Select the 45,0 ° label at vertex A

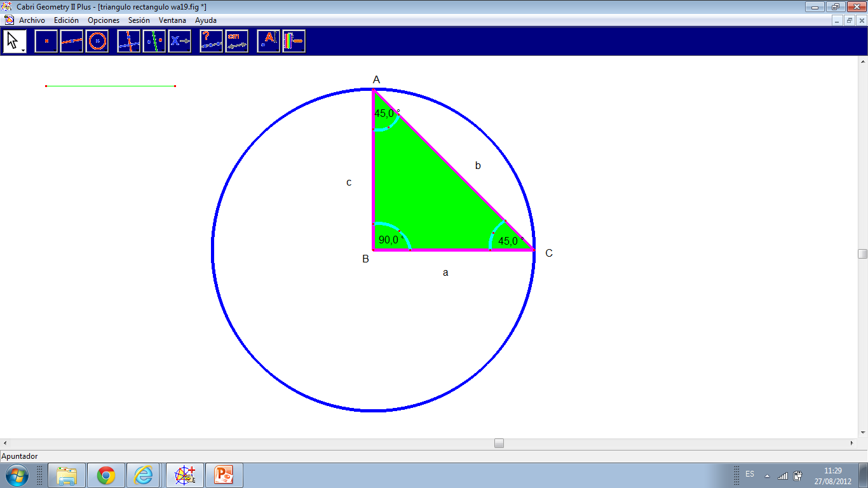387,114
